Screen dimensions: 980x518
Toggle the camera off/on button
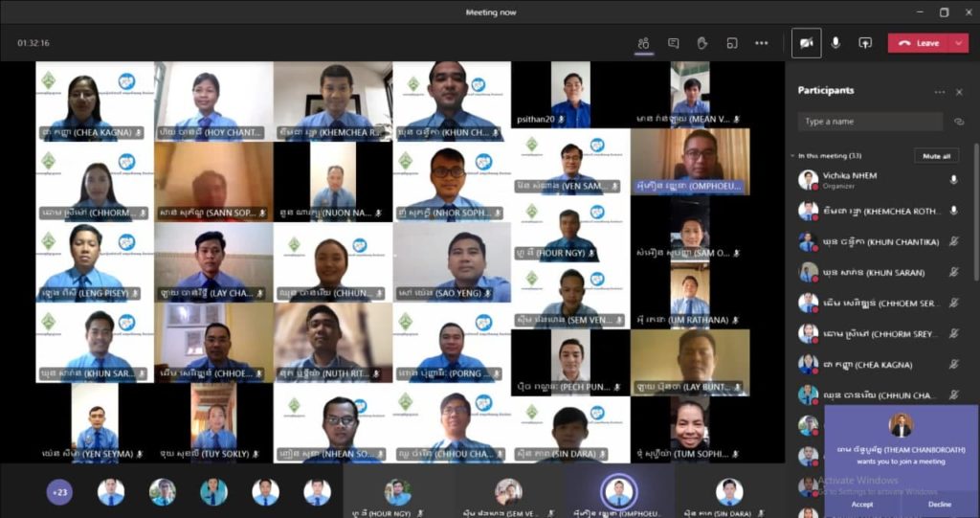(806, 43)
